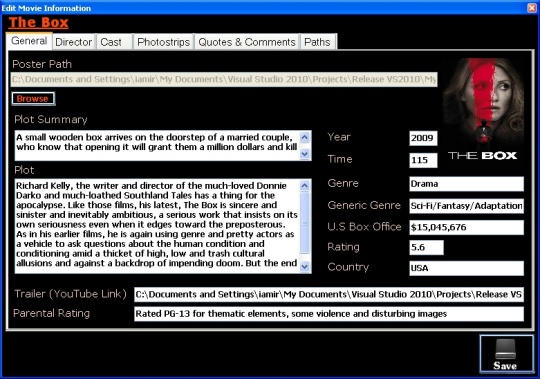The height and width of the screenshot is (379, 540).
Task: Click the Poster Path label
Action: pyautogui.click(x=42, y=64)
